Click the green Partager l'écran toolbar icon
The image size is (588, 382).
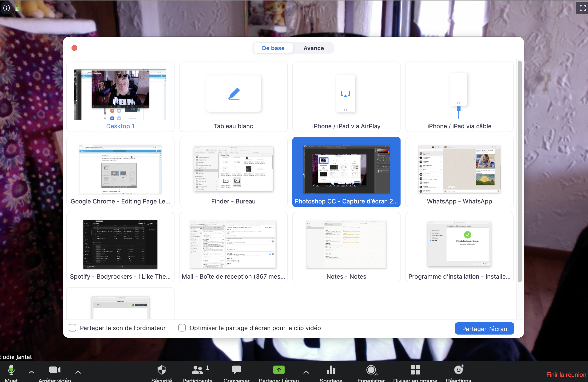point(279,370)
